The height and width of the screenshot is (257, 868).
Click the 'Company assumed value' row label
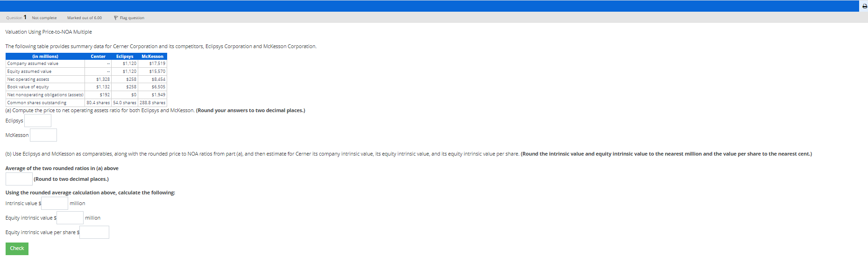[33, 64]
